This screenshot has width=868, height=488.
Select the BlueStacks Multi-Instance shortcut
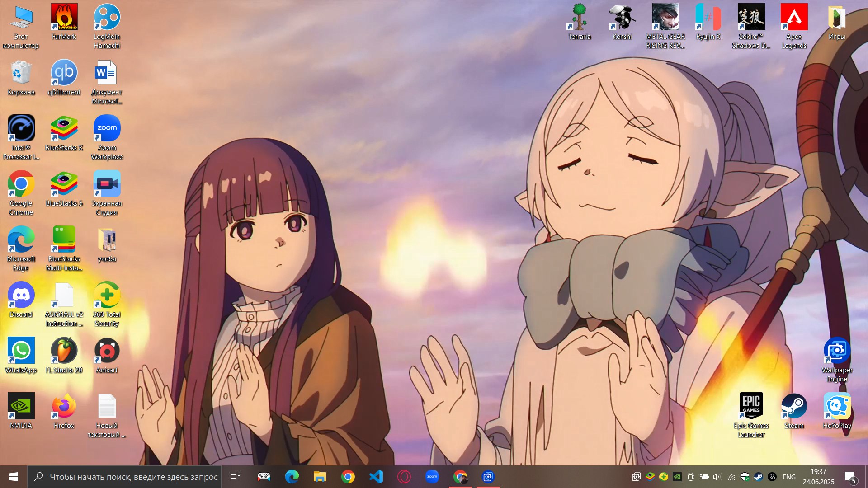(64, 249)
